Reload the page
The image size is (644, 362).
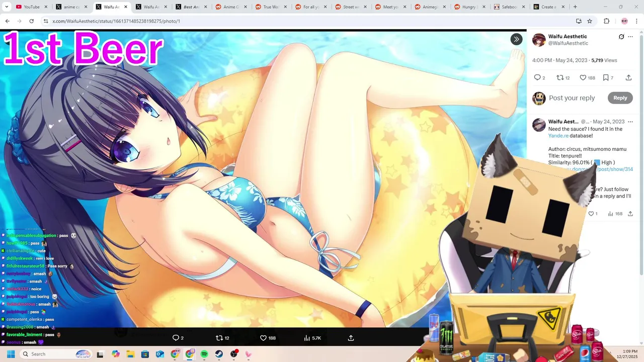tap(31, 21)
